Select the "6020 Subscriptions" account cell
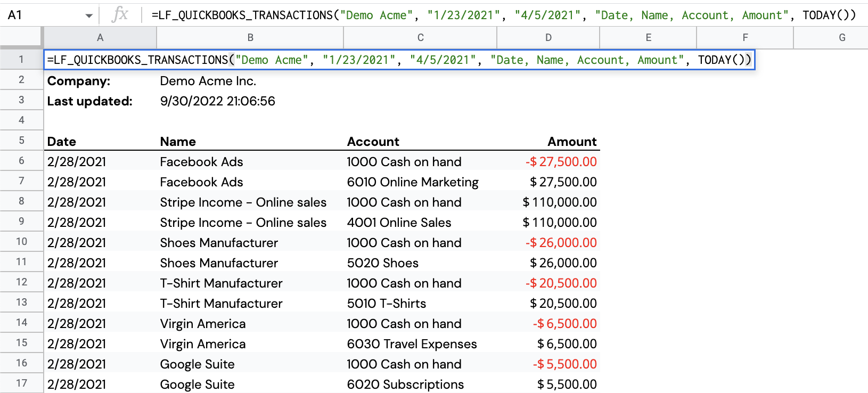 coord(420,384)
